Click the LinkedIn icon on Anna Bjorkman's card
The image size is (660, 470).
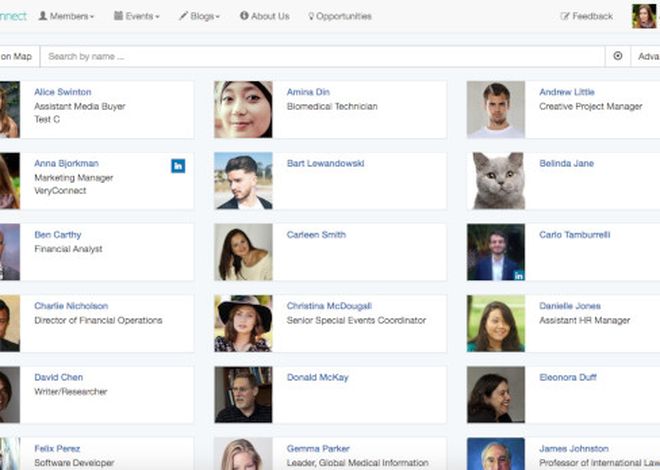click(x=178, y=166)
